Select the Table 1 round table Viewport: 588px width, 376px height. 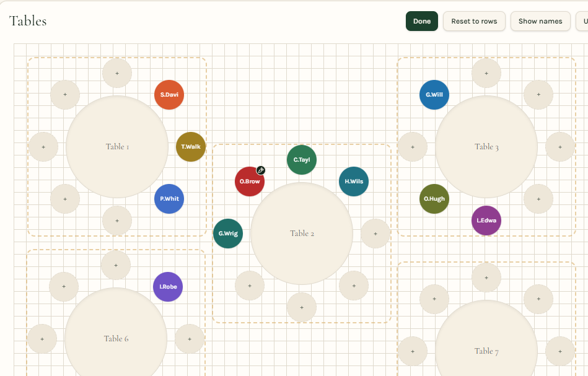pyautogui.click(x=117, y=147)
